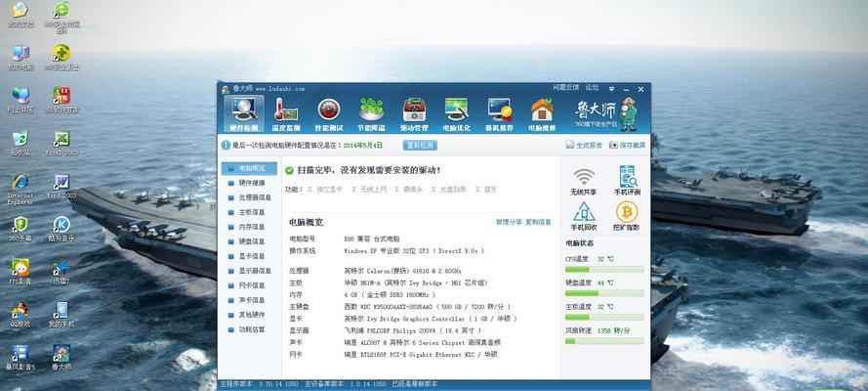
Task: Select 功耗估算 in the sidebar
Action: click(x=249, y=329)
